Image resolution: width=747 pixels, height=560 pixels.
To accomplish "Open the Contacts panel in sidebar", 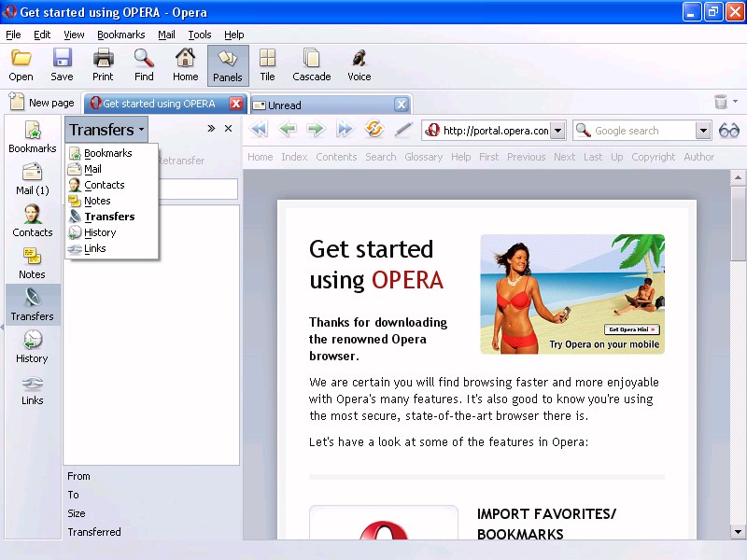I will [x=33, y=221].
